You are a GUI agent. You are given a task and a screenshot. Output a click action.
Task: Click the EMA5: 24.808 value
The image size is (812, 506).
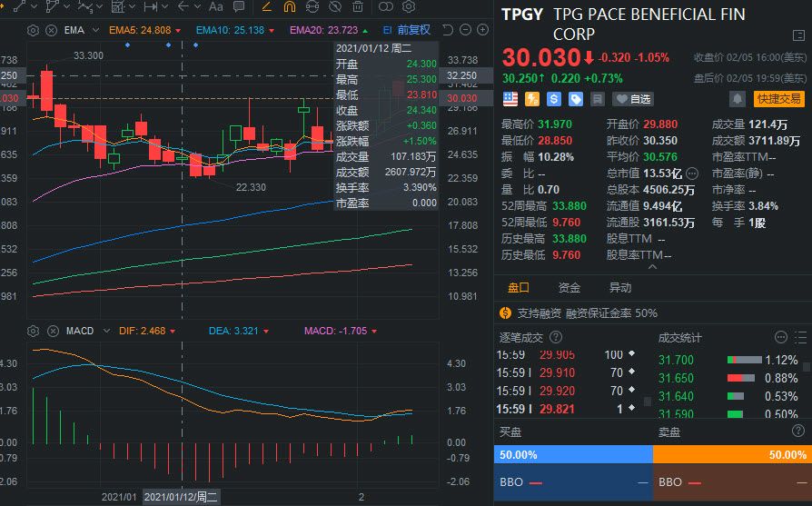pos(140,31)
